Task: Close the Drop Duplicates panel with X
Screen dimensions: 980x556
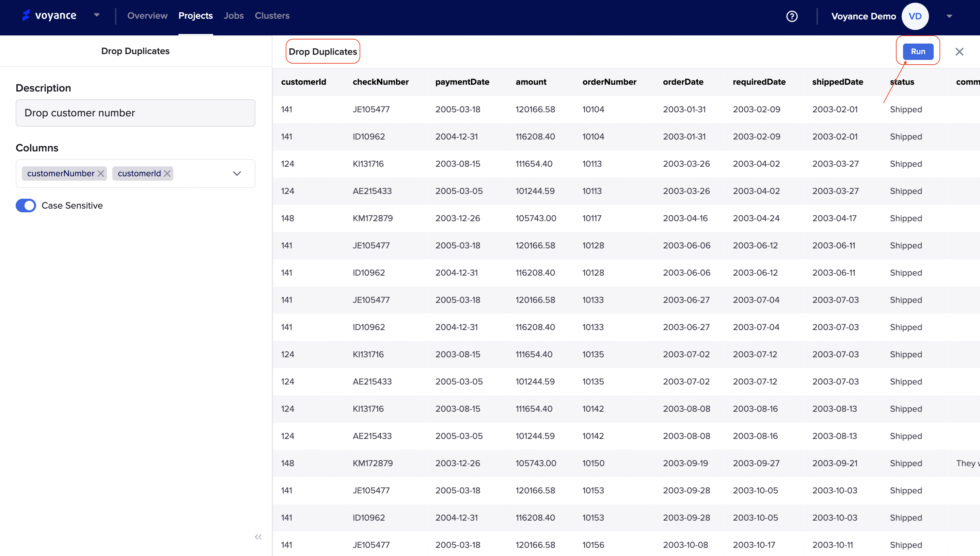Action: [x=959, y=52]
